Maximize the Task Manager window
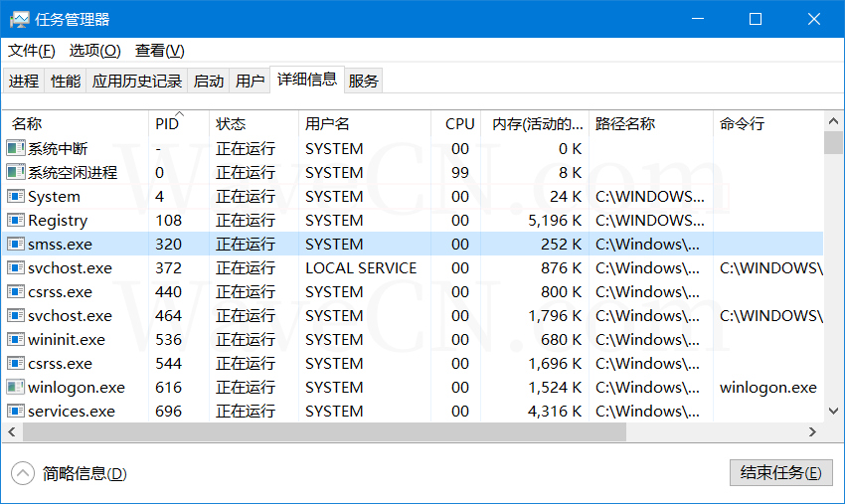The image size is (845, 504). 756,19
